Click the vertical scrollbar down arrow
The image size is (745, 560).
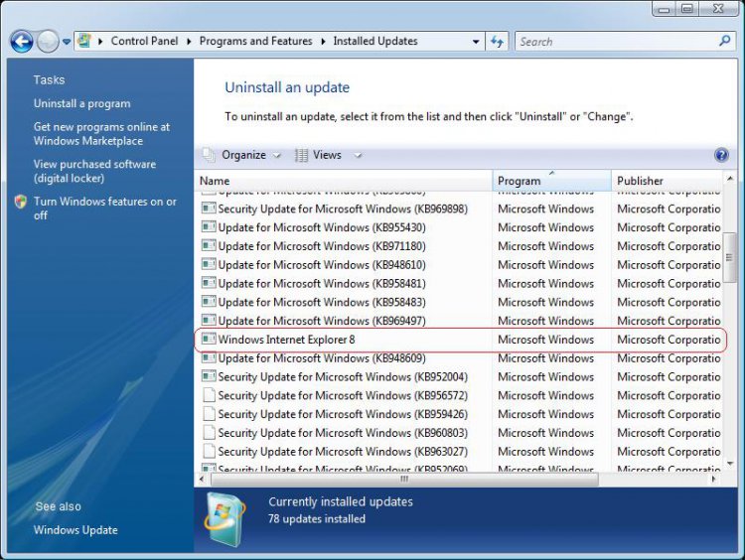730,464
